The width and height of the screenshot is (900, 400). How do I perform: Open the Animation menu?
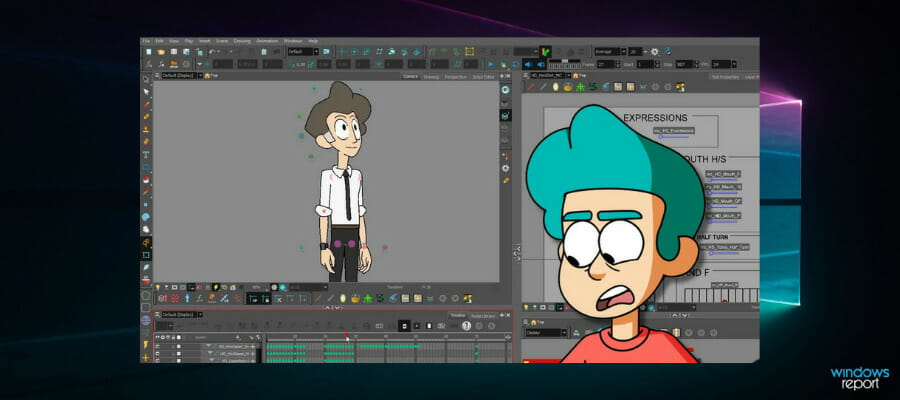pos(267,41)
